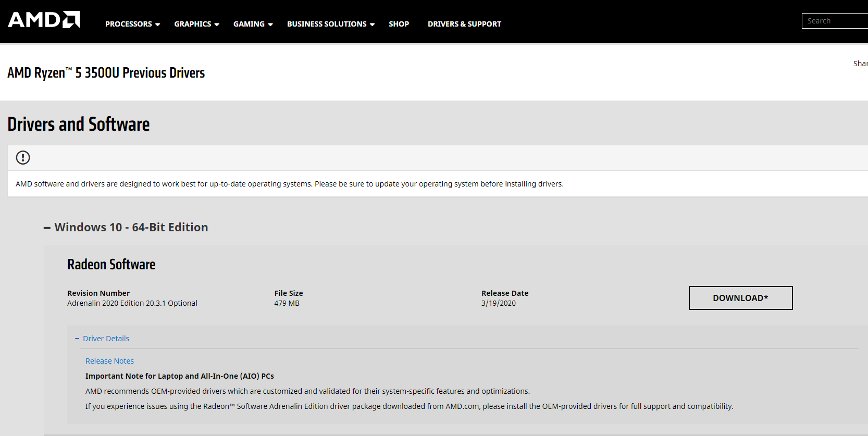Click the '479 MB' file size value
The width and height of the screenshot is (868, 436).
[x=287, y=303]
